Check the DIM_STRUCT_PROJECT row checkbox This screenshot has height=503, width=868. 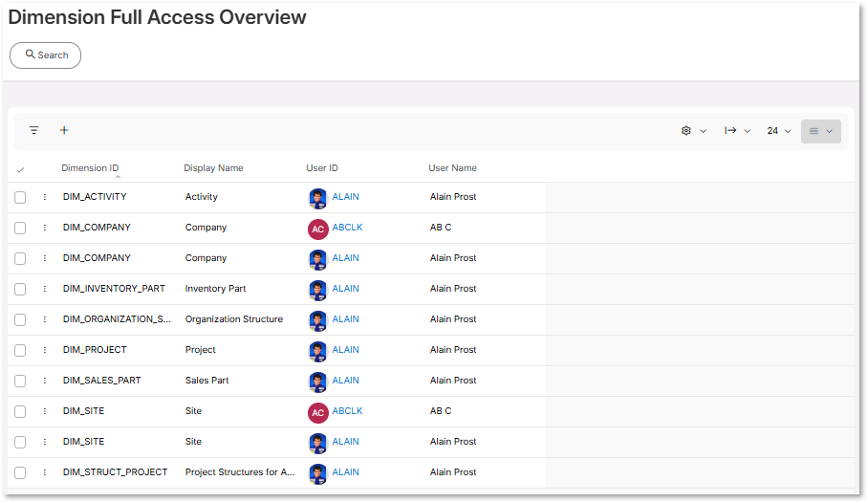[20, 472]
